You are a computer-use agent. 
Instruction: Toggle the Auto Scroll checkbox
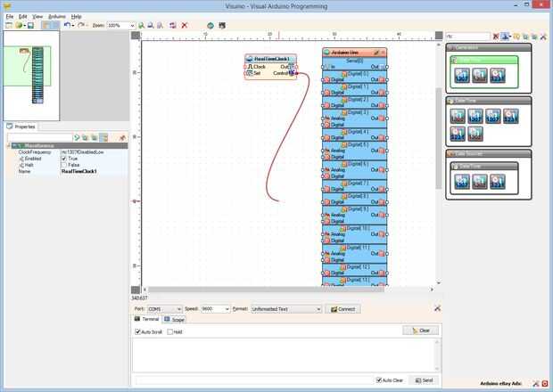[138, 331]
